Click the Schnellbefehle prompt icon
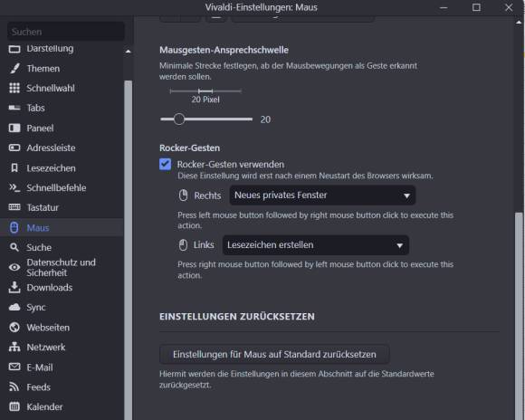 point(14,187)
